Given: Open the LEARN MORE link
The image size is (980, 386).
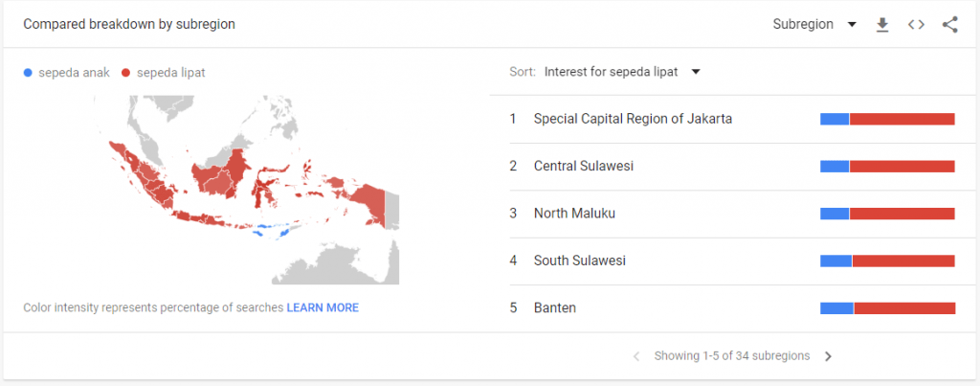Looking at the screenshot, I should click(323, 308).
